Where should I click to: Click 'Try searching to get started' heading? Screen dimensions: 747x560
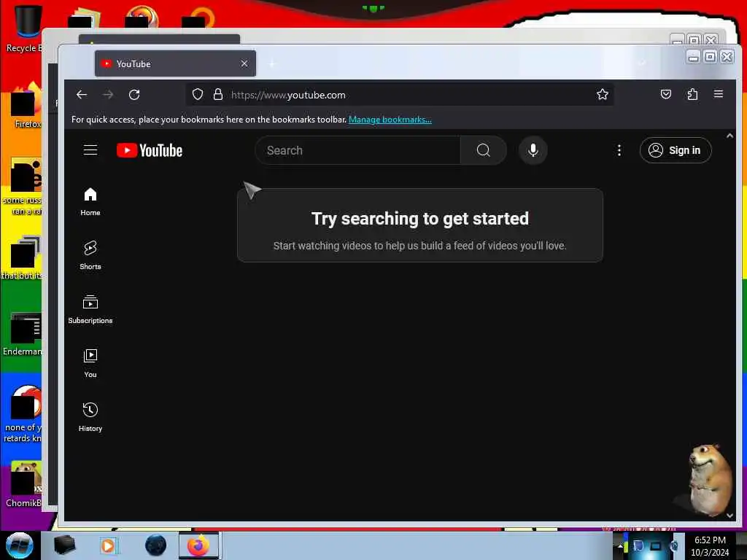pos(419,219)
